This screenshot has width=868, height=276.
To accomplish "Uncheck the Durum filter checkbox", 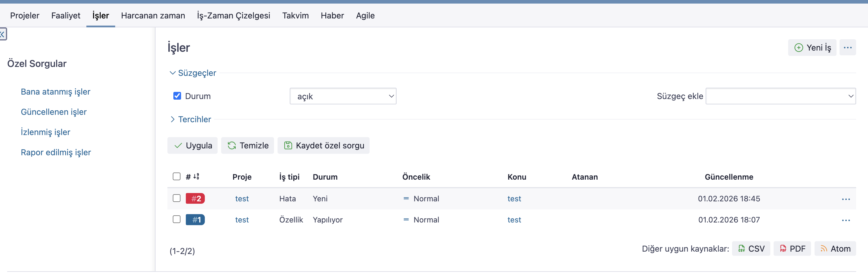I will tap(177, 96).
